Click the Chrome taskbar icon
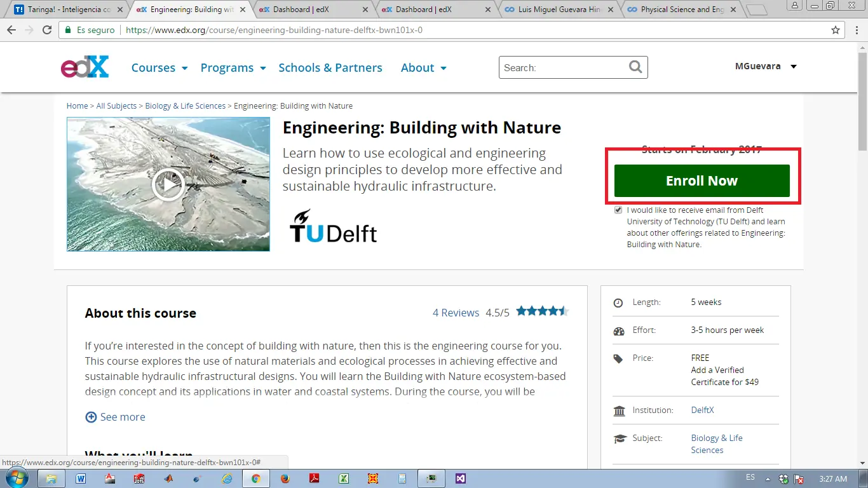Image resolution: width=868 pixels, height=488 pixels. [x=256, y=478]
